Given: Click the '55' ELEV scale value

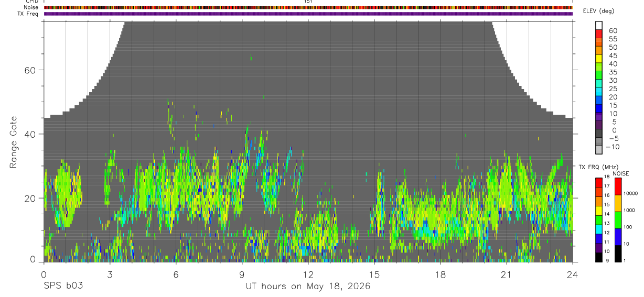Looking at the screenshot, I should click(x=613, y=39).
